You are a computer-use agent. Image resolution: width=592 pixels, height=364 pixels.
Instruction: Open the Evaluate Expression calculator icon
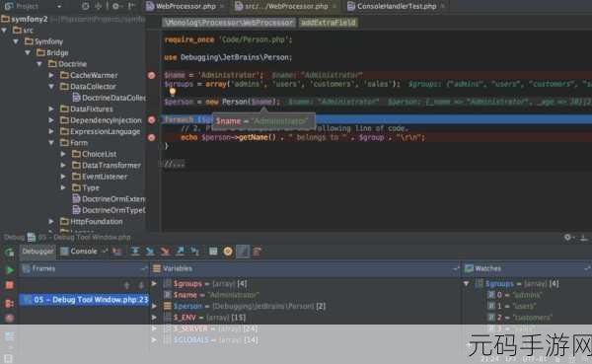pos(213,252)
